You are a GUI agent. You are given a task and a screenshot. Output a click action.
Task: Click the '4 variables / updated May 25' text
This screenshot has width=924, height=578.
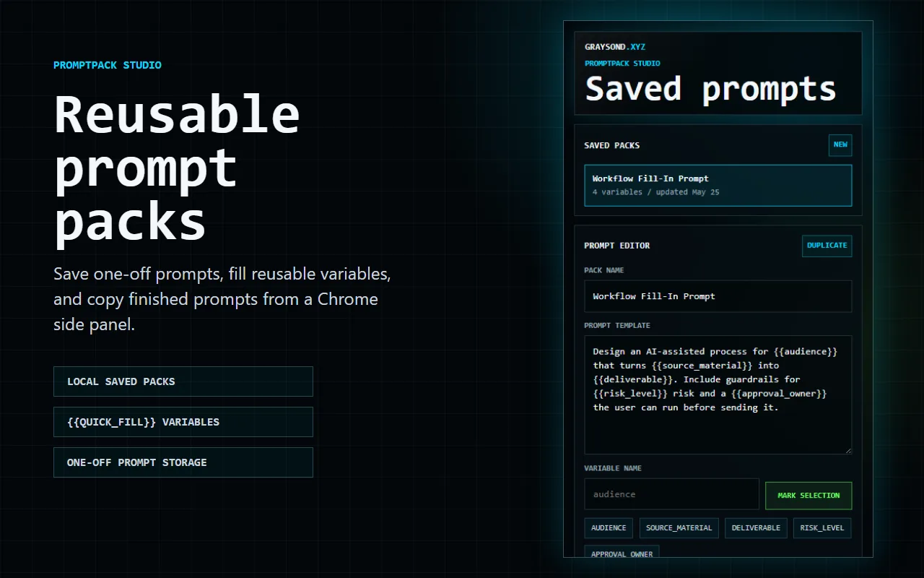pyautogui.click(x=656, y=192)
